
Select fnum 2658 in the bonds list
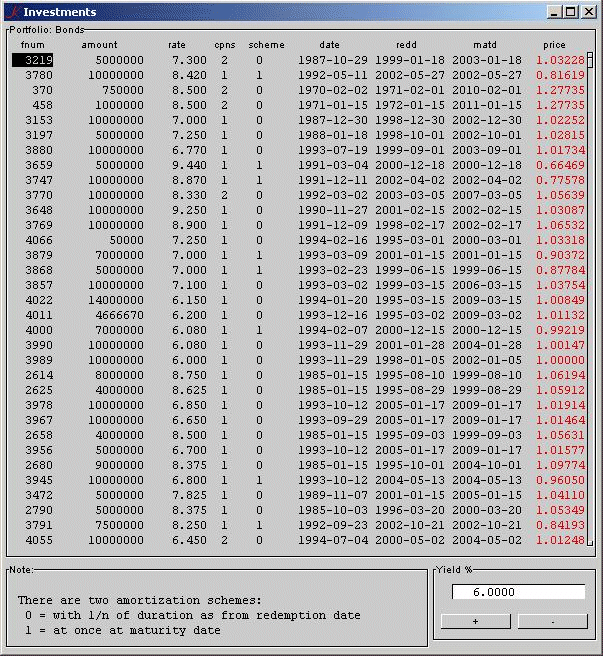coord(39,435)
